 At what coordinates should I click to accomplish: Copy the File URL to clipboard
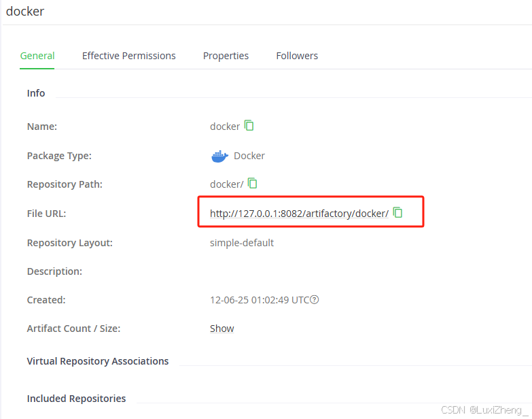pos(397,212)
